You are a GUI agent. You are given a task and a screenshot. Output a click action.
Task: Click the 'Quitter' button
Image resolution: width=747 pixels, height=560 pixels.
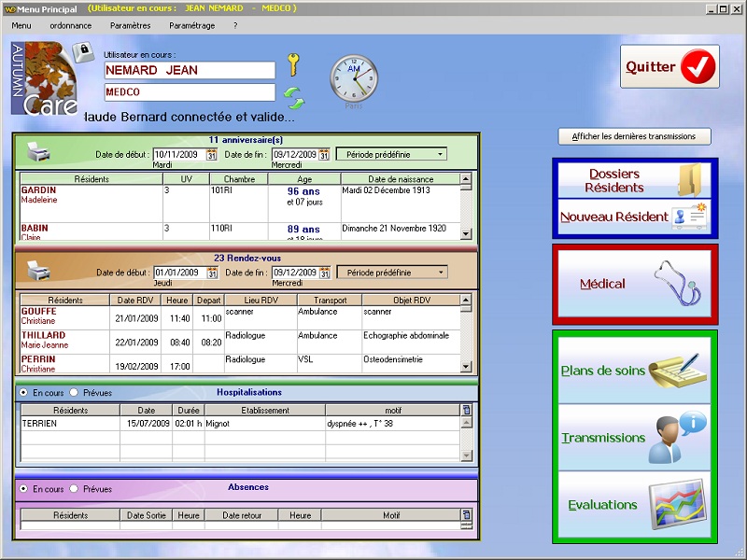(669, 66)
